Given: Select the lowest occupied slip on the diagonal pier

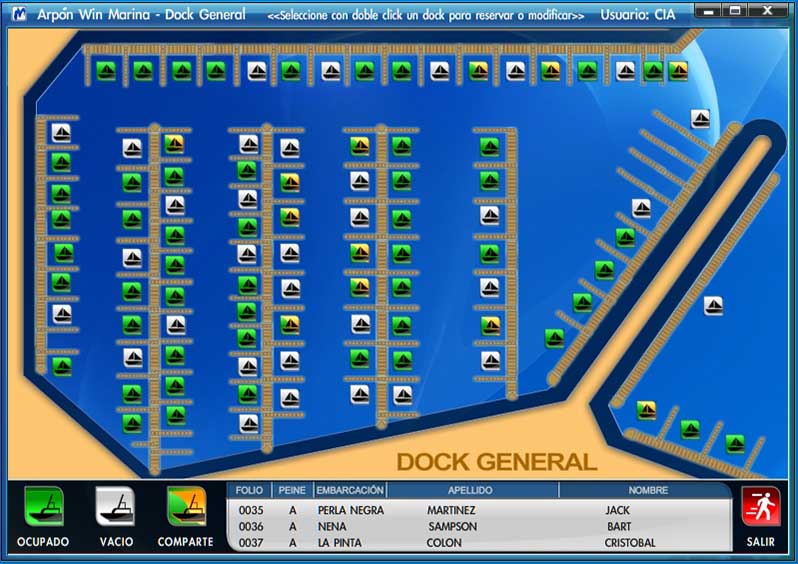Looking at the screenshot, I should [554, 339].
